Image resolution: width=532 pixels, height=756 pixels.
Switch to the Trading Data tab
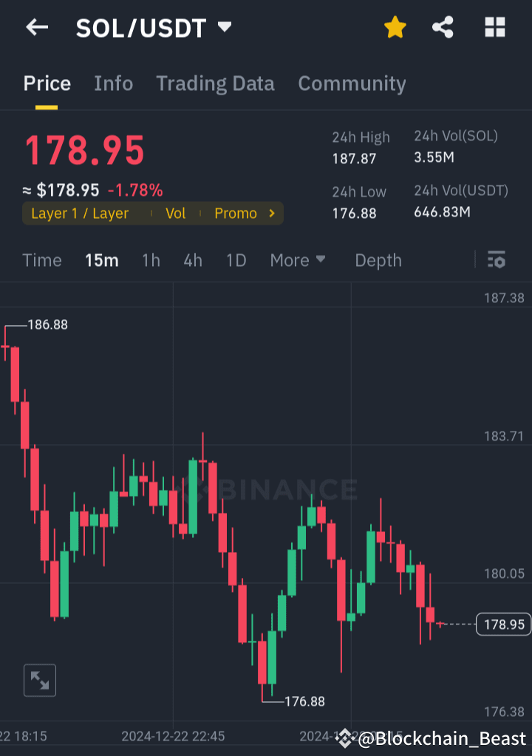(x=215, y=84)
